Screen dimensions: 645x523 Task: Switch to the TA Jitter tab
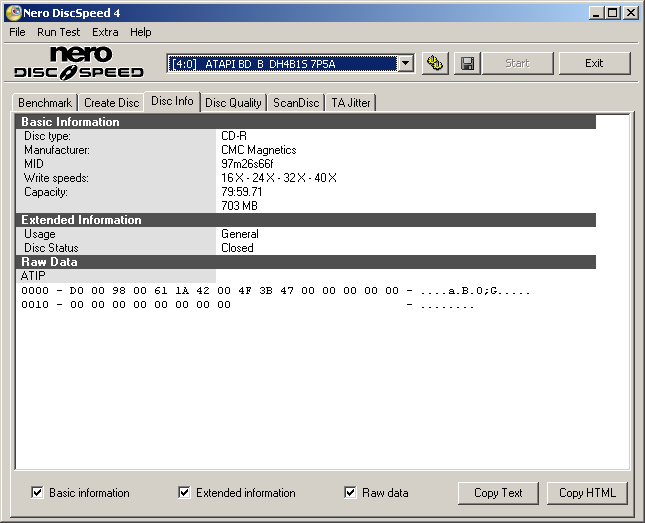(351, 102)
